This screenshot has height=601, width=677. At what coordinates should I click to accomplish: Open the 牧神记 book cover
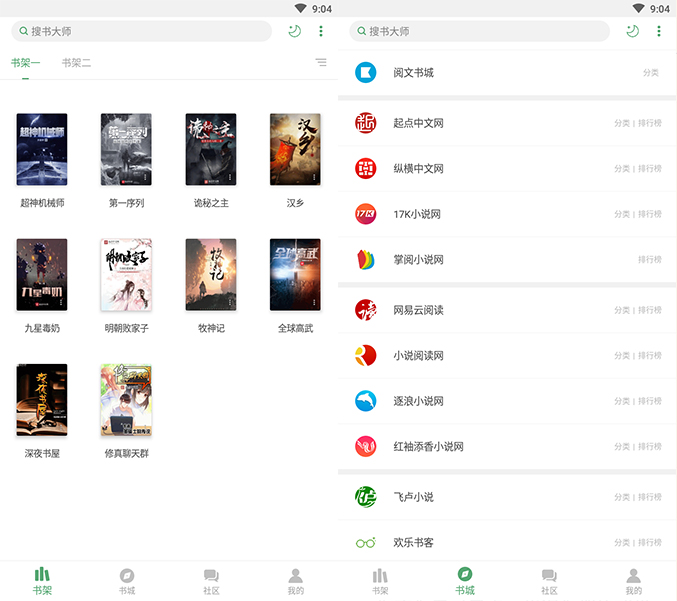pyautogui.click(x=211, y=274)
